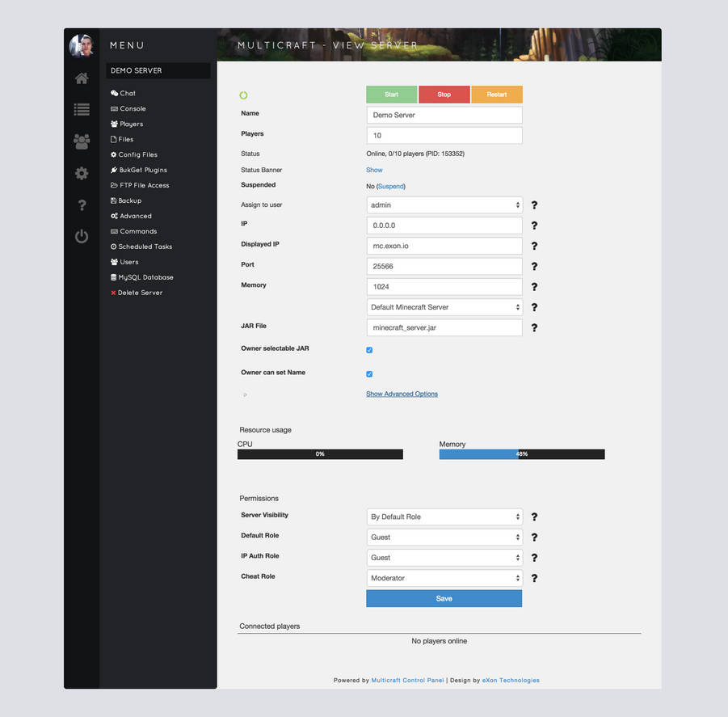
Task: Click the IP input field
Action: [444, 226]
